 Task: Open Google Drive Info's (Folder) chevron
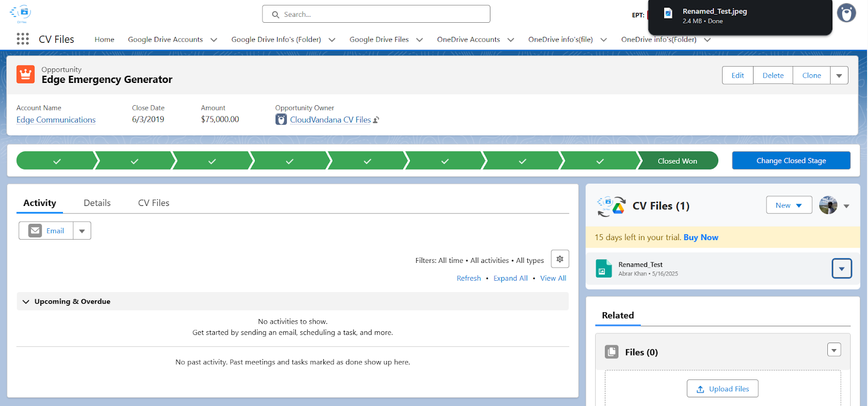[x=332, y=40]
